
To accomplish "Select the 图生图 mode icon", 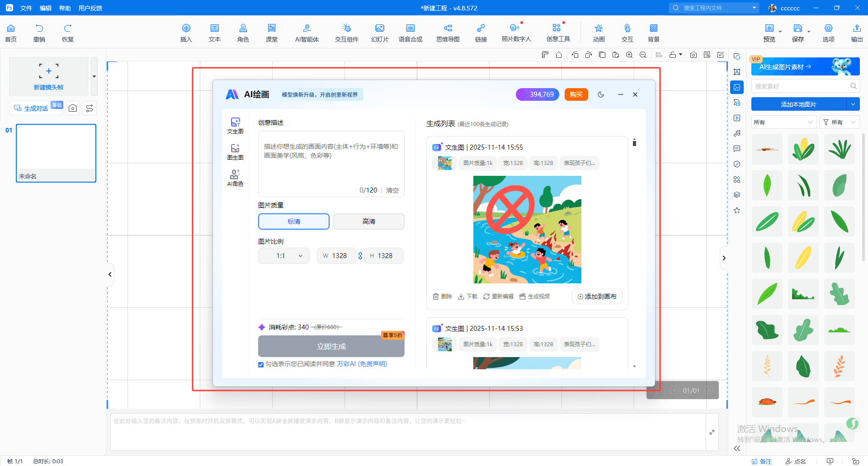I will 235,151.
